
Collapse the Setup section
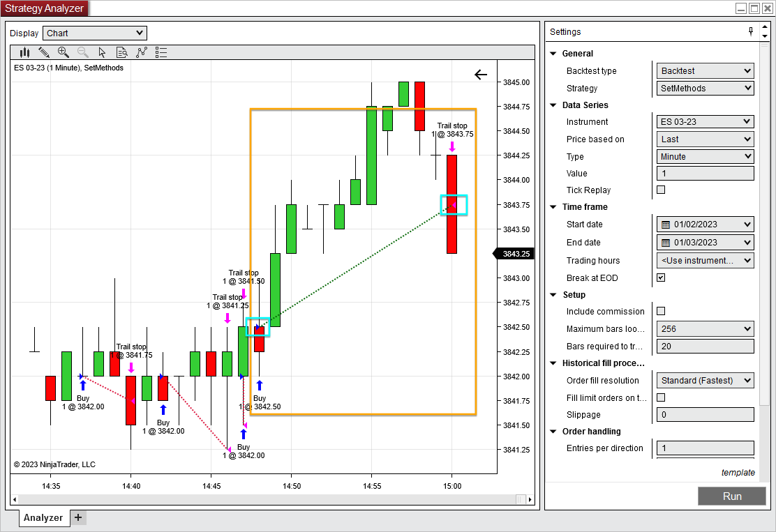coord(553,295)
